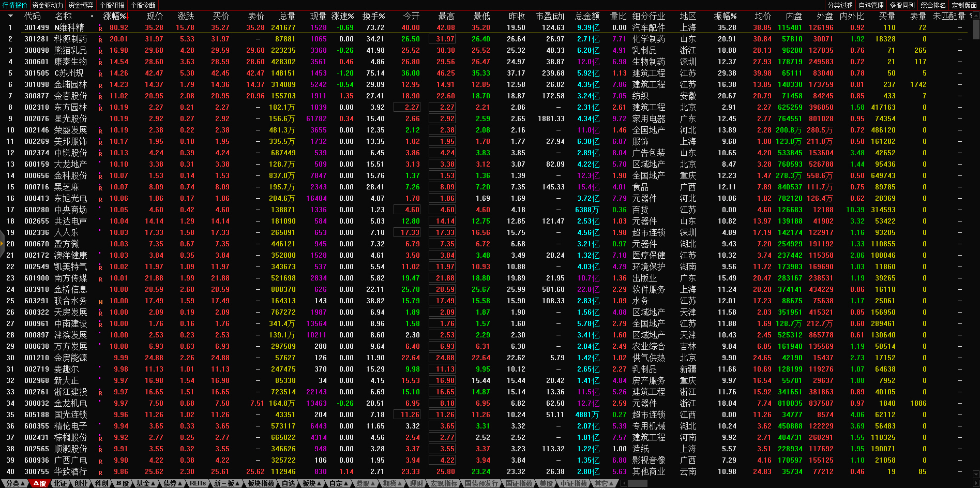980x488 pixels.
Task: Switch to the 资金驱动力 tab
Action: pos(48,5)
